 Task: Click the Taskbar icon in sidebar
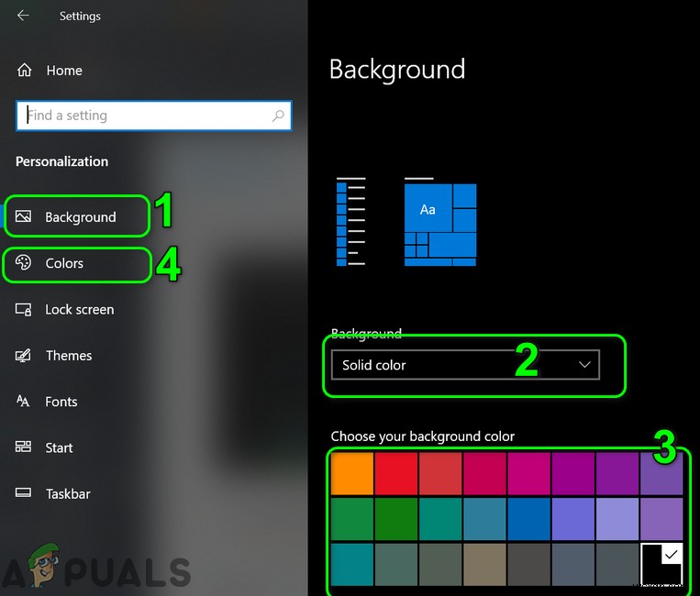coord(23,492)
